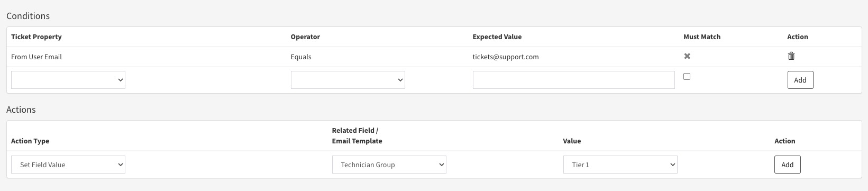Click the Expected Value column header
This screenshot has height=191, width=868.
point(497,37)
